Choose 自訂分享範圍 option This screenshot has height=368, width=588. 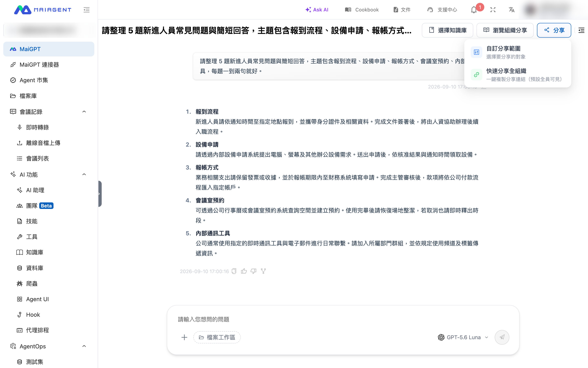[518, 52]
